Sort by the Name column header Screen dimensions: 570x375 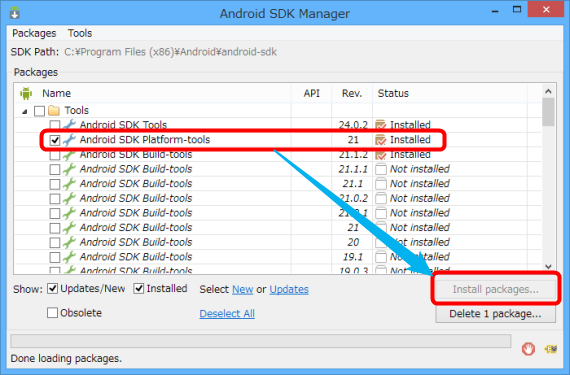point(56,93)
